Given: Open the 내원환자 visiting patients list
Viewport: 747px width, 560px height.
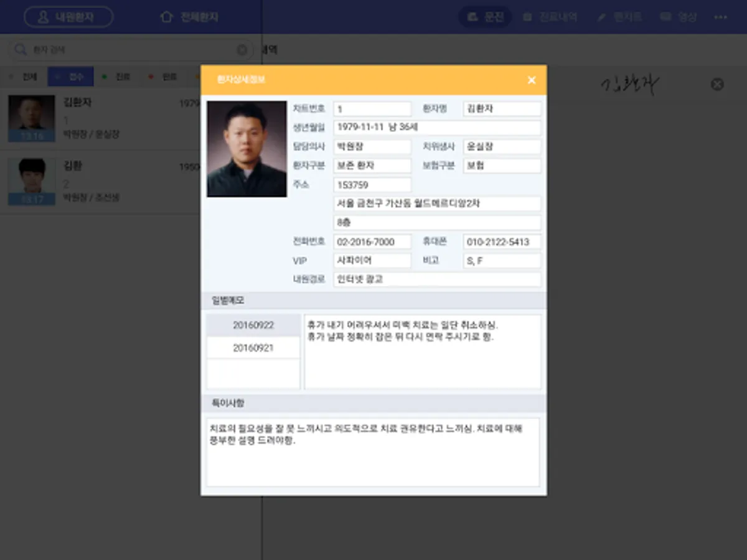Looking at the screenshot, I should coord(68,17).
